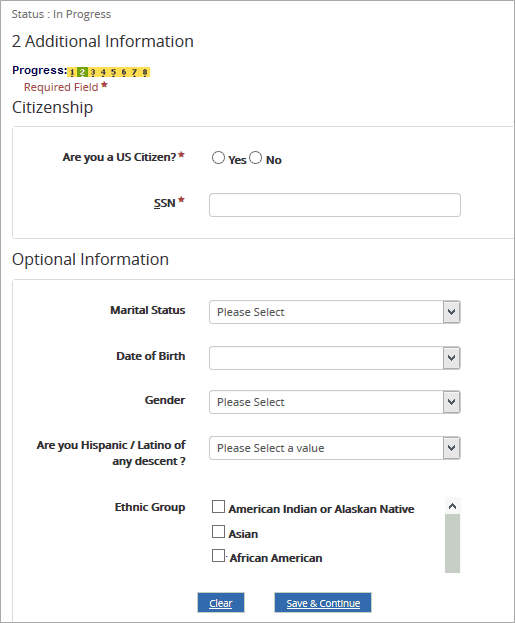
Task: Click the 'Ethnic Group' label
Action: coord(150,507)
